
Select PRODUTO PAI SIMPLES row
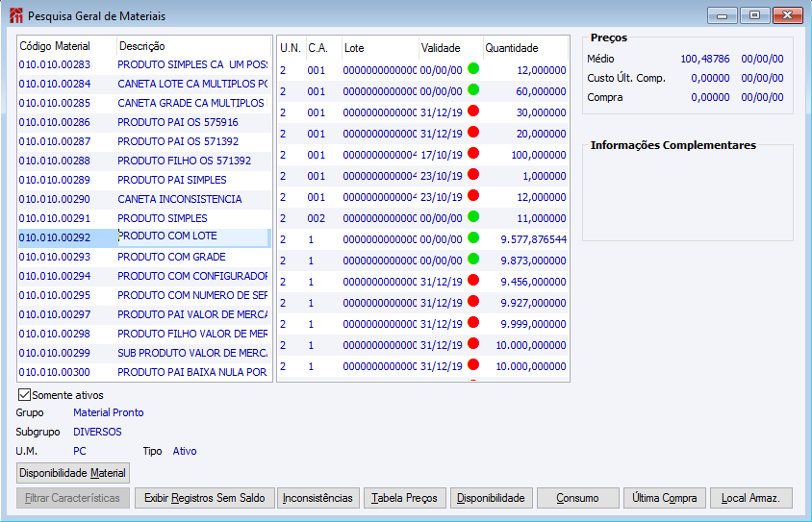pyautogui.click(x=144, y=180)
